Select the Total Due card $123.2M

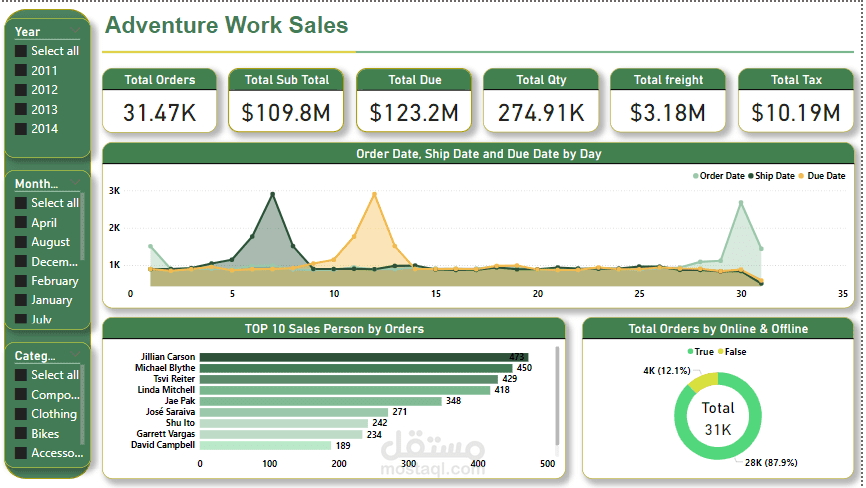coord(414,113)
